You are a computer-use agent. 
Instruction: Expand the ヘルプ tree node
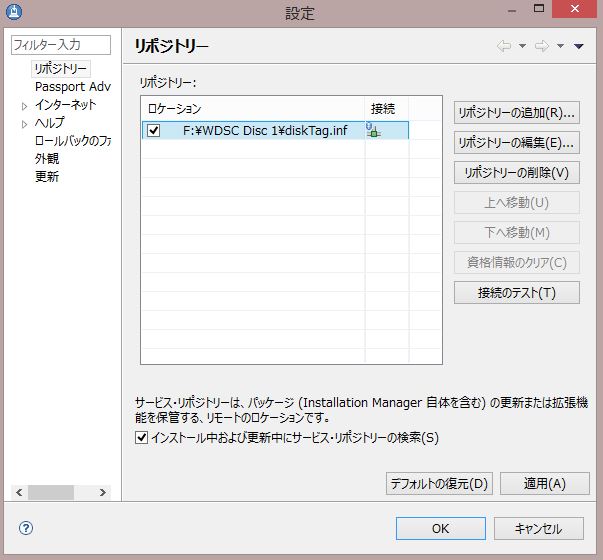click(24, 124)
